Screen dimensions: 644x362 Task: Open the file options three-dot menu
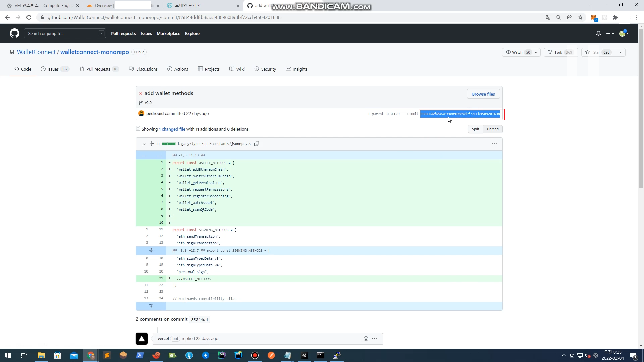pos(494,144)
